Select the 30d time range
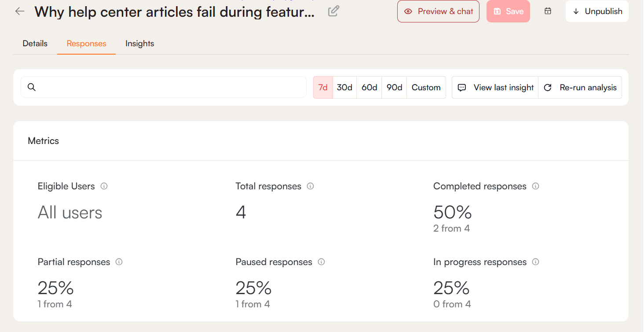 344,88
